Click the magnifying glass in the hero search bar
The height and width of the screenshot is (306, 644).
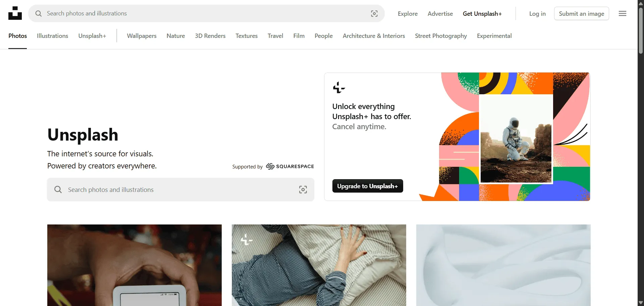pyautogui.click(x=58, y=189)
